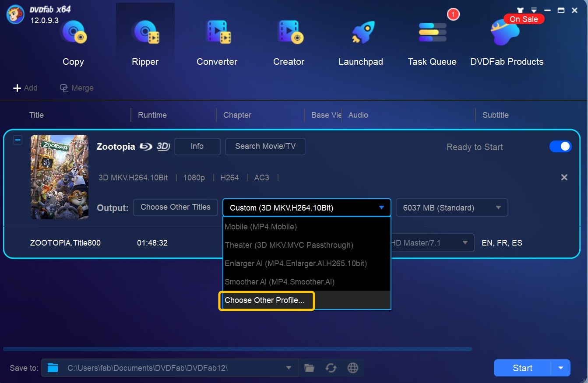Image resolution: width=588 pixels, height=383 pixels.
Task: Click the Search Movie/TV button
Action: [265, 147]
